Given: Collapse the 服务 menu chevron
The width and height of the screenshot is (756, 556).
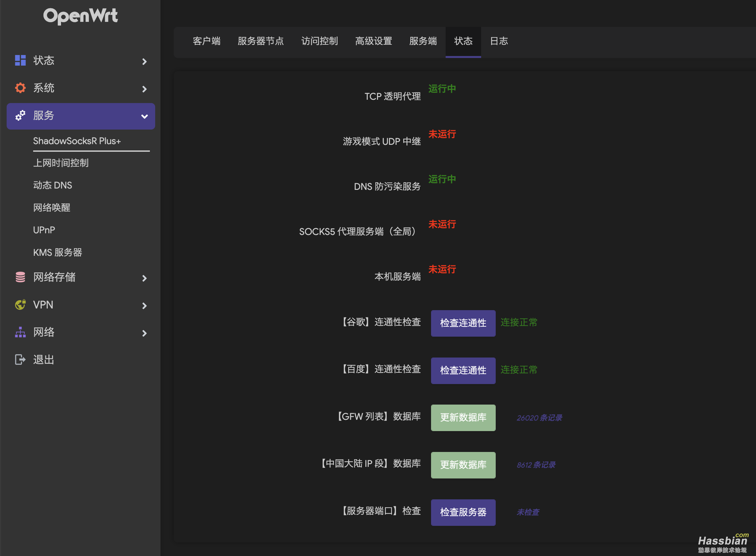Looking at the screenshot, I should pos(145,117).
